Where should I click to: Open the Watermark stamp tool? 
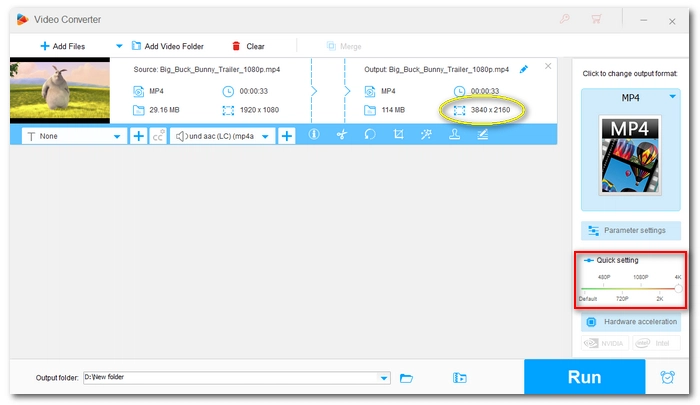[x=454, y=134]
